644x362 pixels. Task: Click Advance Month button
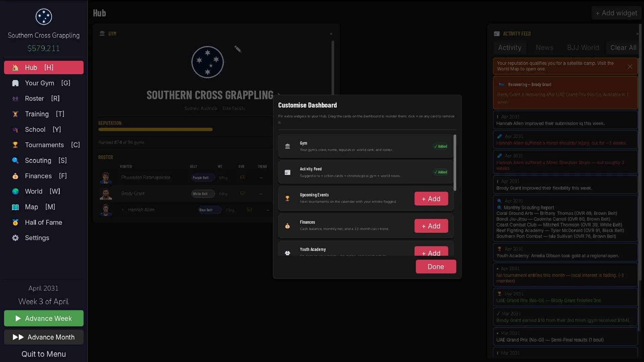(44, 337)
